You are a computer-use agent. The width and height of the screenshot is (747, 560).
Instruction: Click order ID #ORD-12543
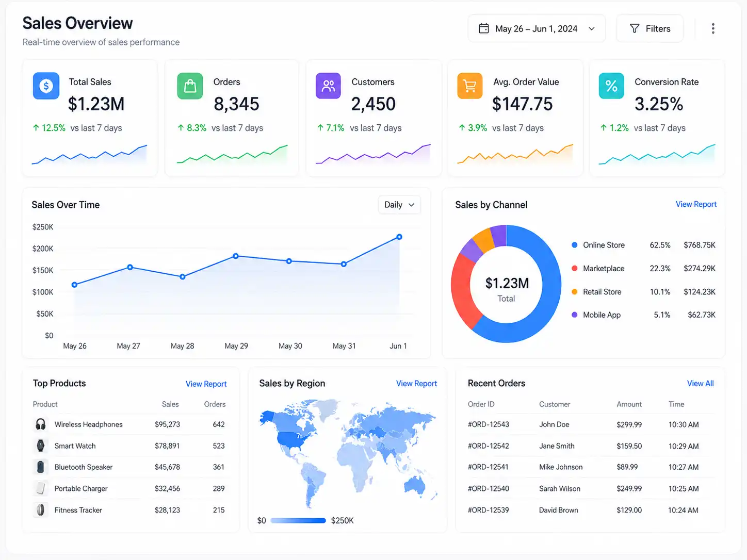tap(488, 424)
